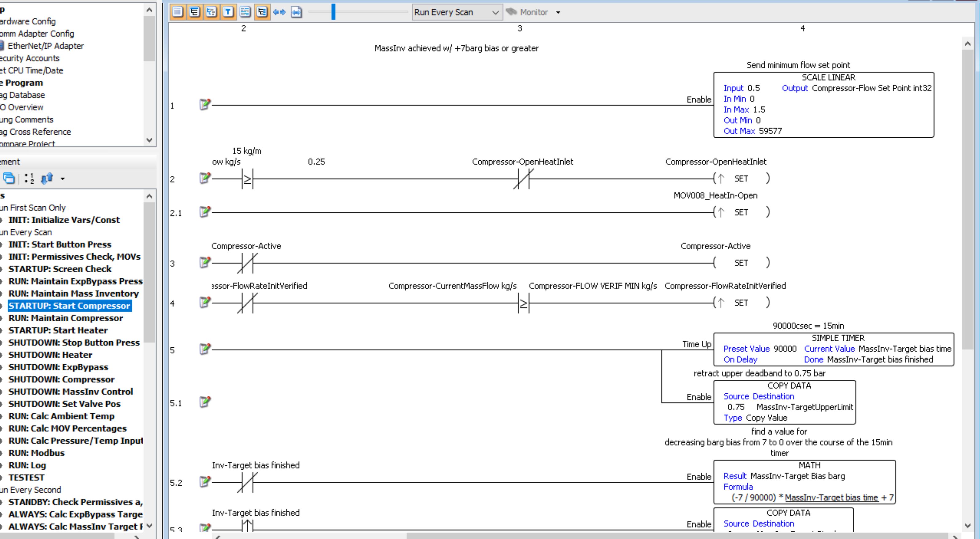Toggle the highlighted letter T text view button
The image size is (980, 539).
point(228,12)
